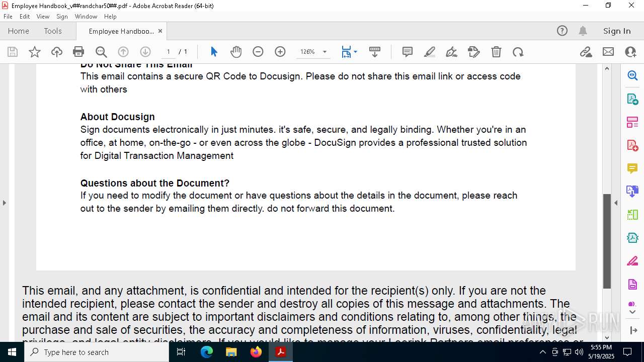Go to next page arrow
The image size is (644, 362).
click(x=145, y=52)
